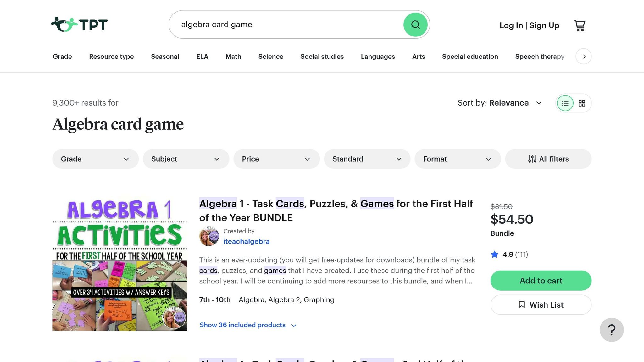Click into the algebra card game search field

(x=286, y=25)
